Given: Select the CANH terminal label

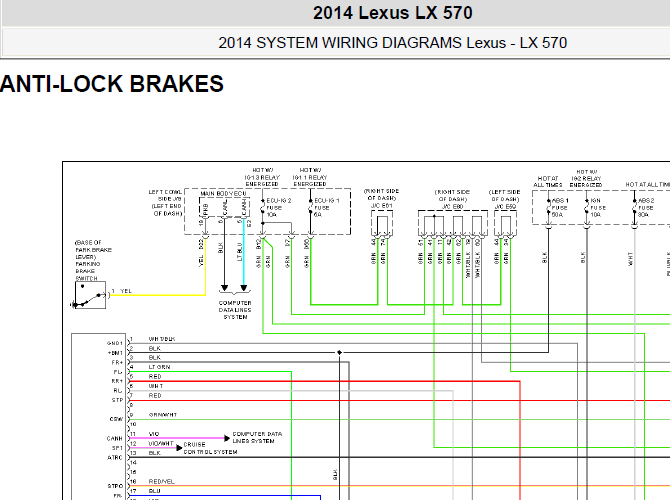Looking at the screenshot, I should (x=115, y=438).
